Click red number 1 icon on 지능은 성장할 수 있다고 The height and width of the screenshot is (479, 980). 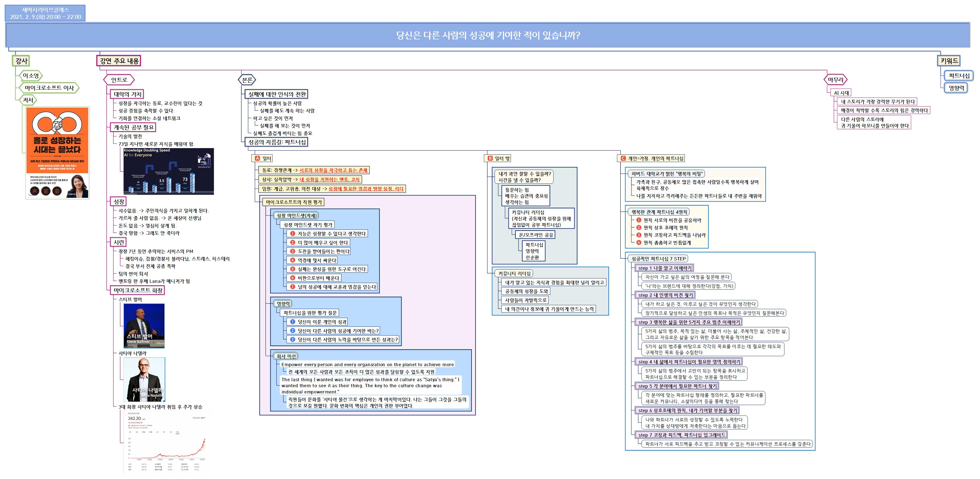point(292,233)
